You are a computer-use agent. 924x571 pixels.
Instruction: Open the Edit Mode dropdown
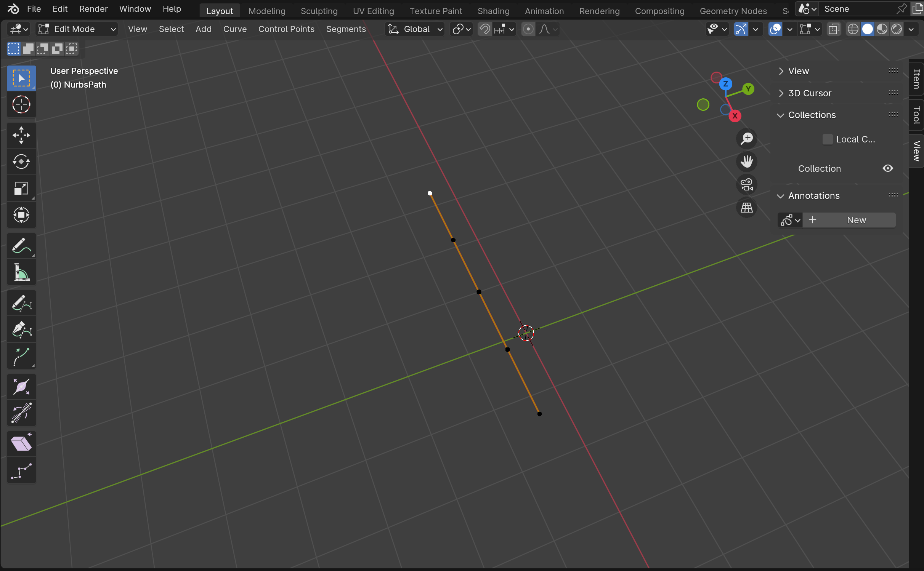coord(77,29)
